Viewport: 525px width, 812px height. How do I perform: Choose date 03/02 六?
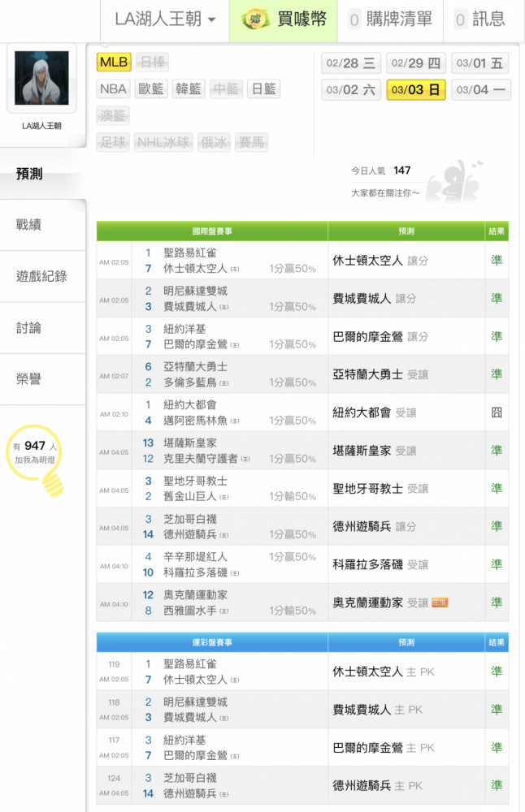[351, 89]
